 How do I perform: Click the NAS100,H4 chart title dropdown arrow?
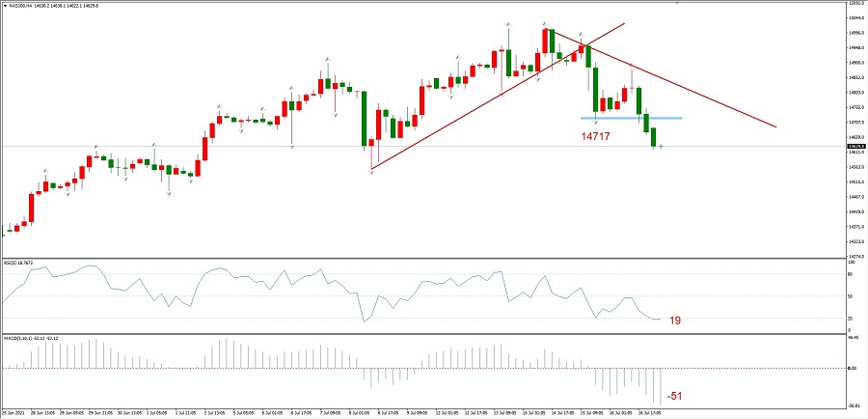pyautogui.click(x=6, y=6)
